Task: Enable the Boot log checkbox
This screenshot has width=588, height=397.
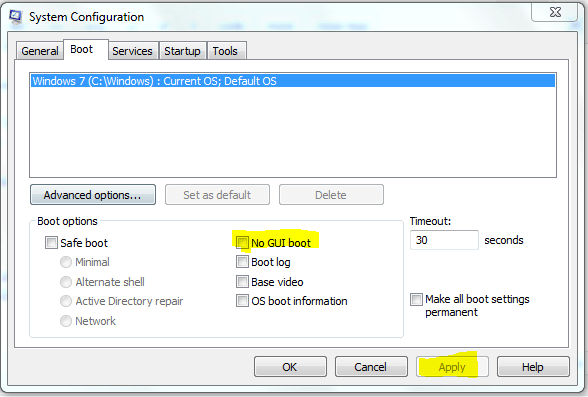Action: tap(242, 262)
